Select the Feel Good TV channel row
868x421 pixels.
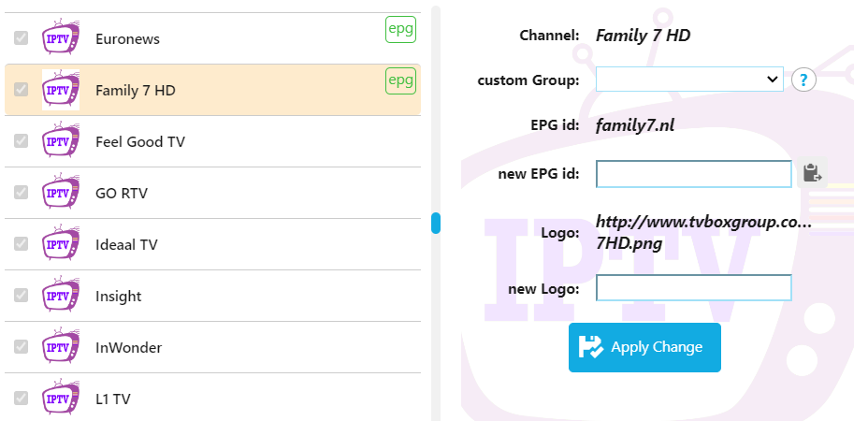coord(212,141)
